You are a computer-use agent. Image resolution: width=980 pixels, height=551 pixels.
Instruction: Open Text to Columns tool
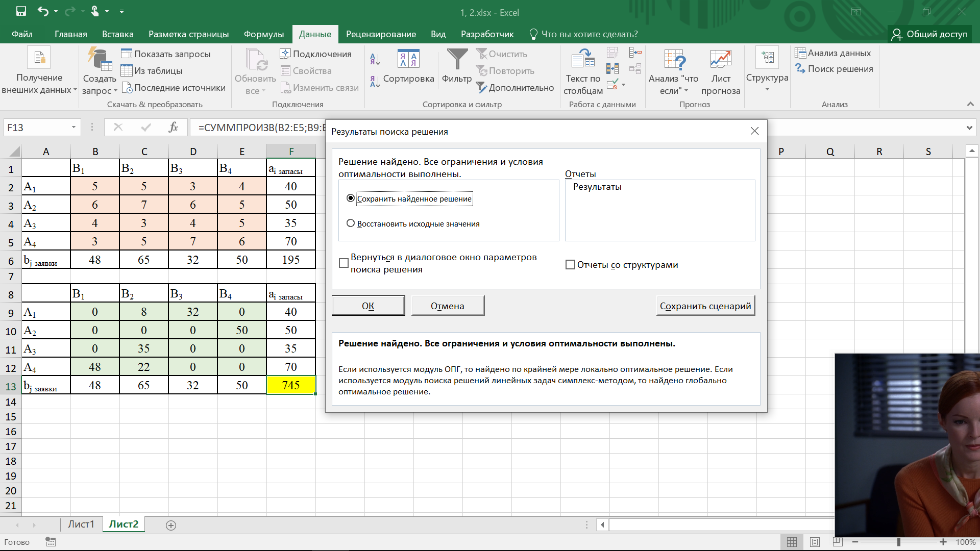click(583, 60)
